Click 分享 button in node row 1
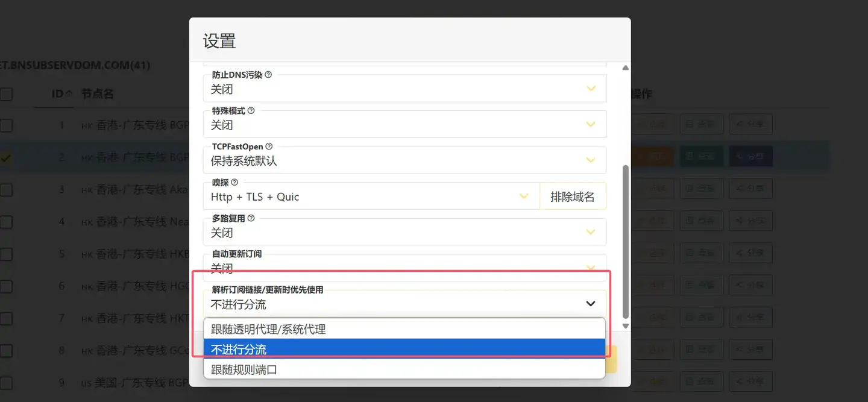The image size is (868, 402). tap(750, 125)
